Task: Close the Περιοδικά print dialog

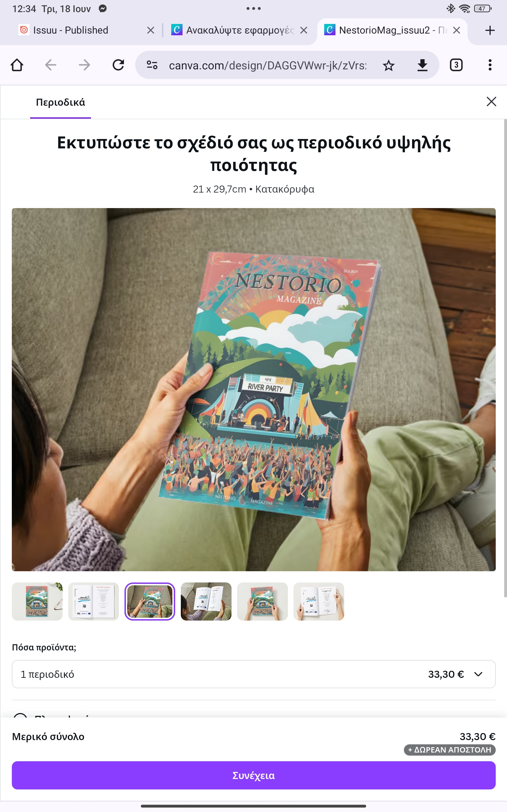Action: [491, 101]
